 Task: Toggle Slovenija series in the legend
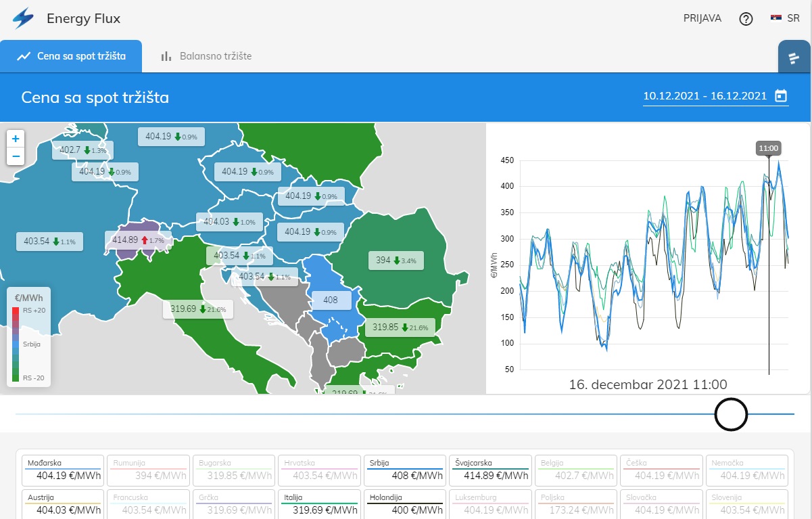(x=746, y=504)
